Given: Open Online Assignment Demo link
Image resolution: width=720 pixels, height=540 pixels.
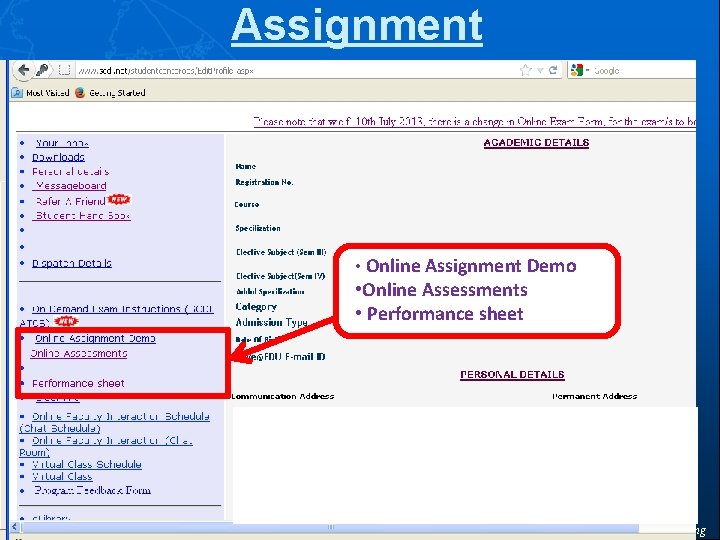Looking at the screenshot, I should (95, 338).
